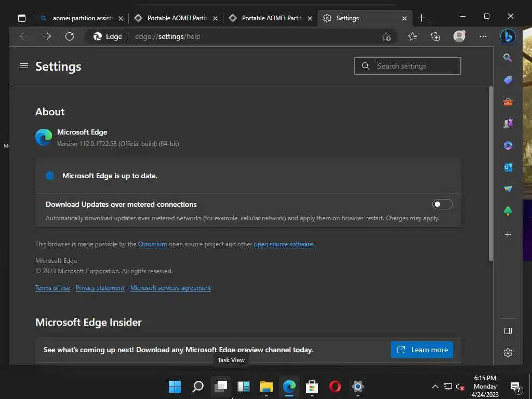Refresh the page with the reload icon

pos(70,36)
